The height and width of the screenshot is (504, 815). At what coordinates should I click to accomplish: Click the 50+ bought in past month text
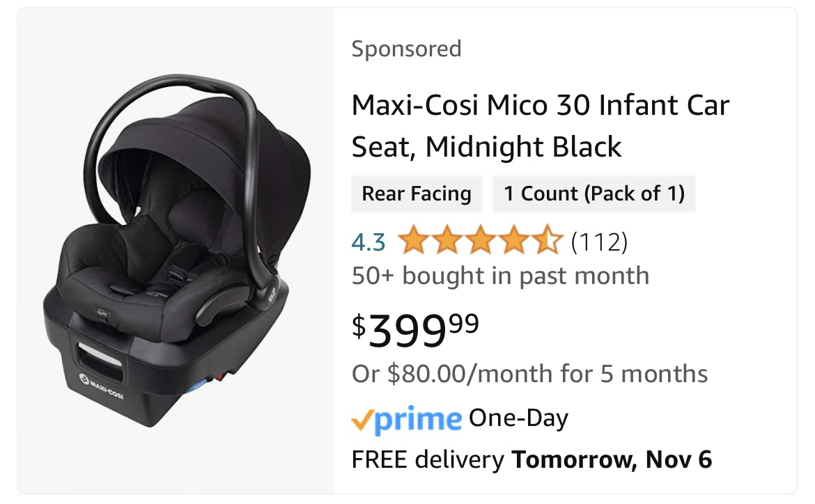click(x=501, y=276)
